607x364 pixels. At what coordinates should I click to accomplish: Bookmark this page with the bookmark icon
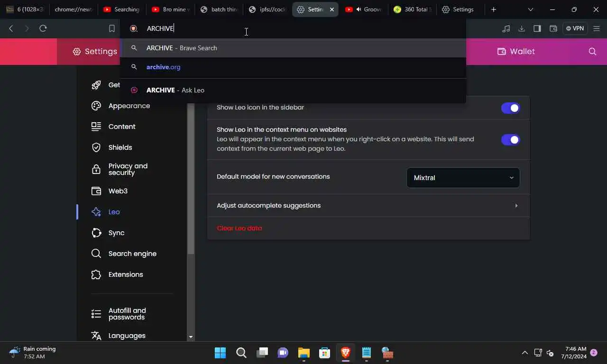coord(112,28)
